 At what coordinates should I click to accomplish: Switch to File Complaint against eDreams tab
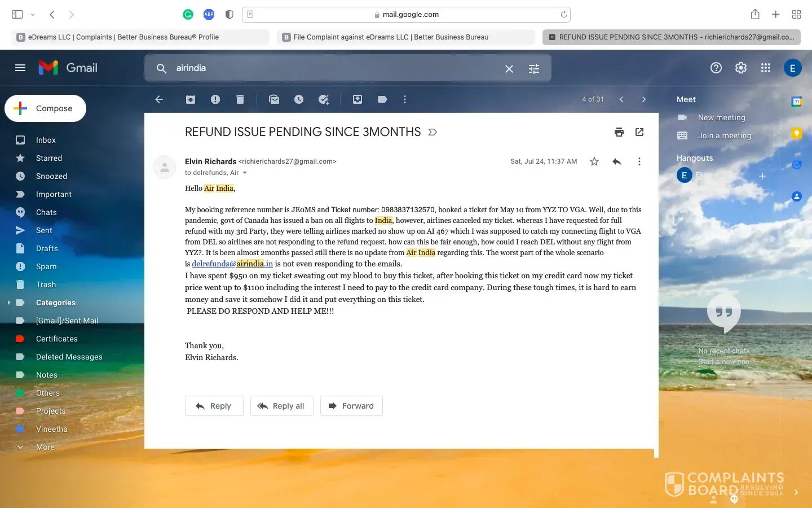click(x=405, y=37)
